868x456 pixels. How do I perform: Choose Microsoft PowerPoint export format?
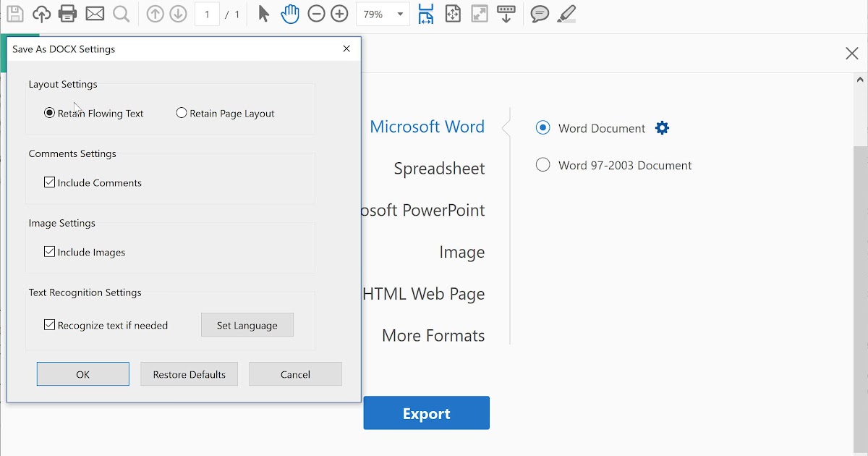point(423,211)
